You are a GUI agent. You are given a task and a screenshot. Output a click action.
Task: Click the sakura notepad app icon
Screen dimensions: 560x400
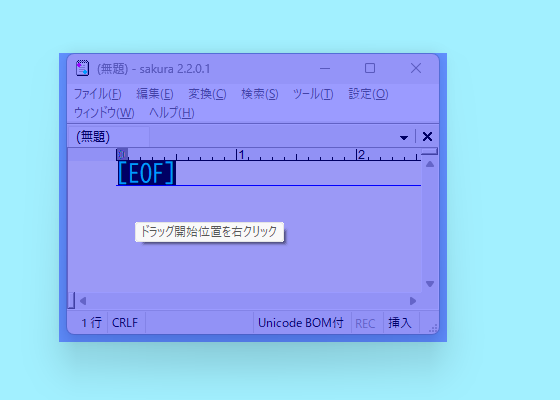82,68
